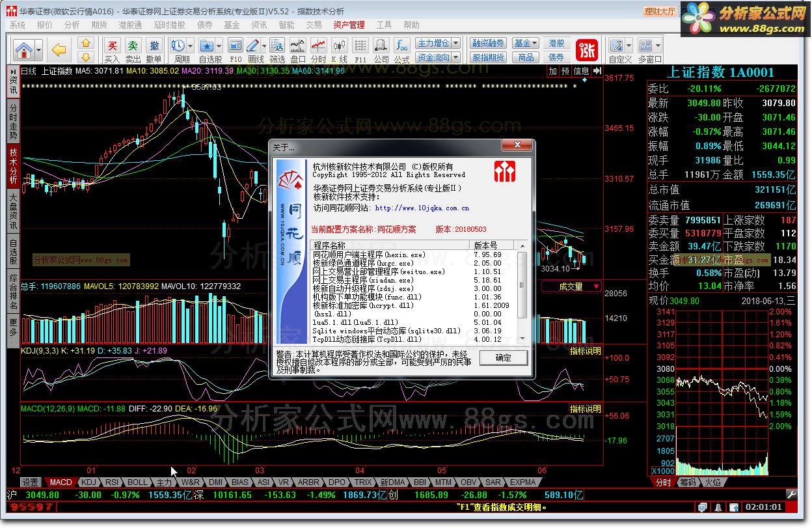The height and width of the screenshot is (528, 812).
Task: Select the BOLL indicator tab
Action: point(137,482)
